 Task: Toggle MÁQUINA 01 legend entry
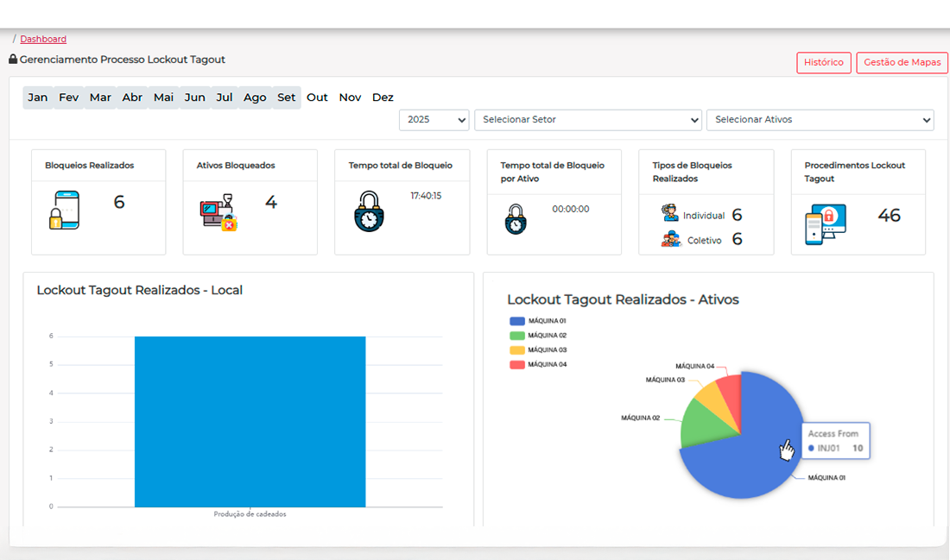537,321
